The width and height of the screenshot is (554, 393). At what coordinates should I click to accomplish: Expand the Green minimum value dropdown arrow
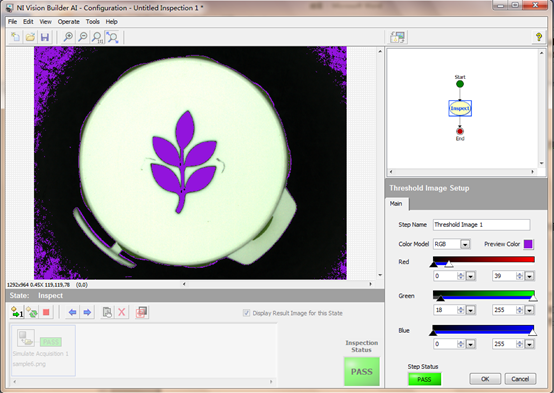[470, 310]
